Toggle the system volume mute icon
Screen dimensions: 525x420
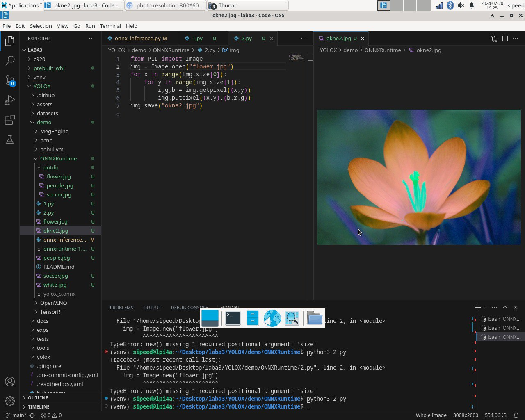point(461,5)
